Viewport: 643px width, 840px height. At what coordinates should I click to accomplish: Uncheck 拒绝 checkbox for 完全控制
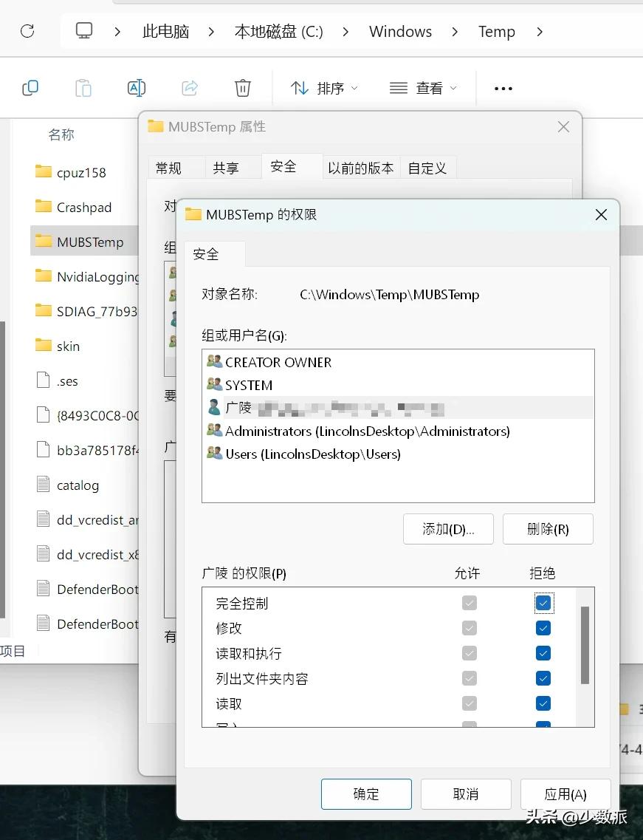[x=543, y=603]
